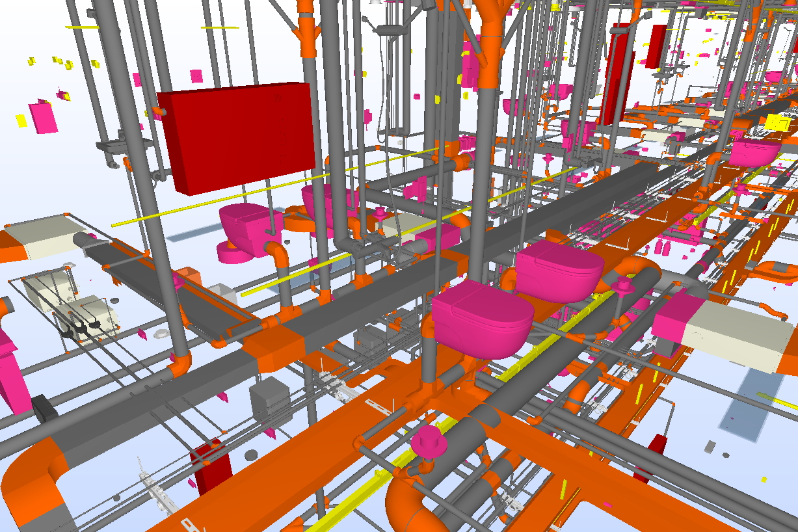
Task: Pick the small red box near bottom left
Action: coord(213,468)
